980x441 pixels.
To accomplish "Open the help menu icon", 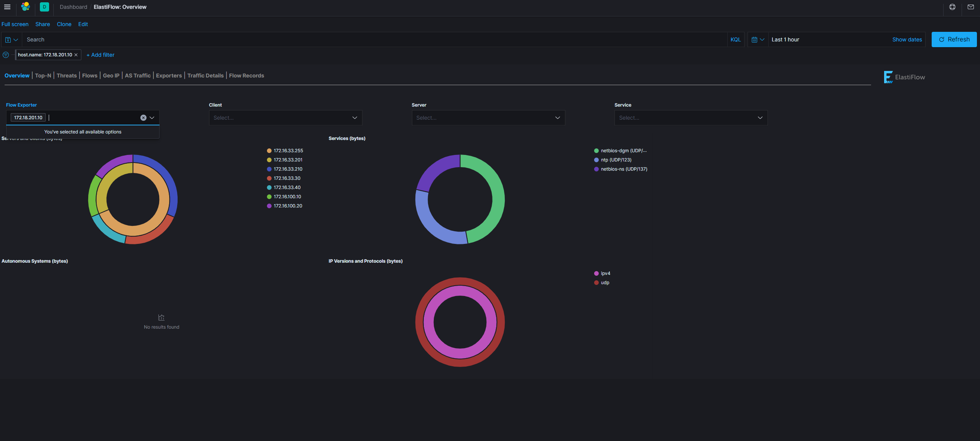I will click(x=952, y=7).
